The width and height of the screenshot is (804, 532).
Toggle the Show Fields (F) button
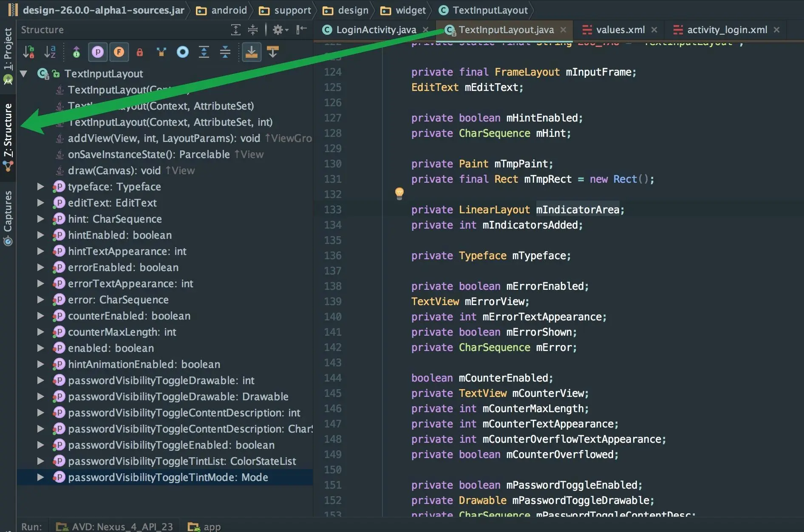click(119, 52)
